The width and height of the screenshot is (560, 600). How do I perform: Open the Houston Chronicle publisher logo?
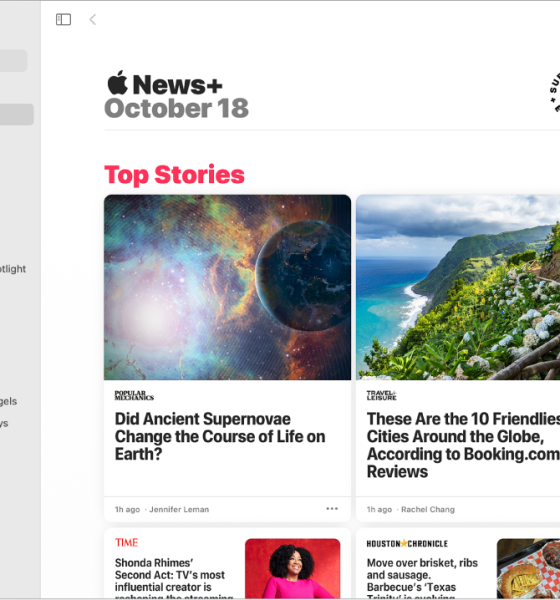407,543
